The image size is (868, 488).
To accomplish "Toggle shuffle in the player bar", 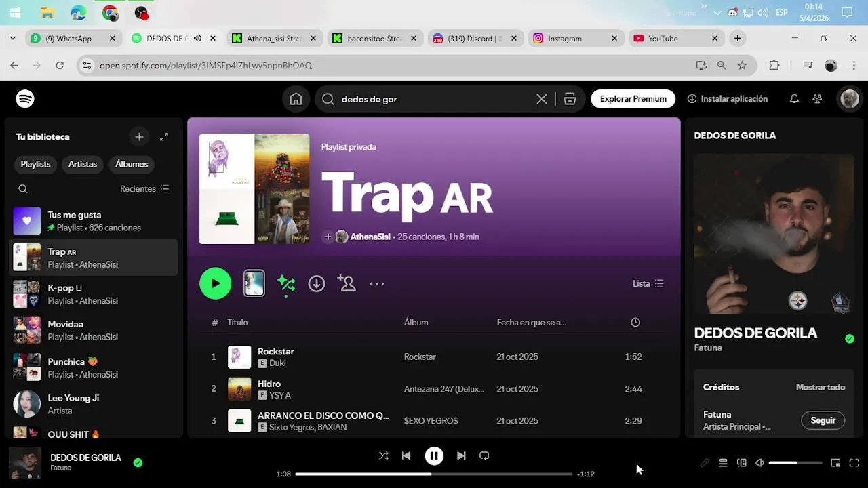I will point(384,456).
